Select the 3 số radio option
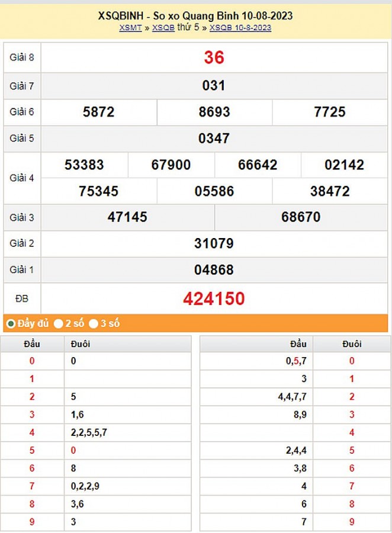392x533 pixels. click(x=94, y=323)
